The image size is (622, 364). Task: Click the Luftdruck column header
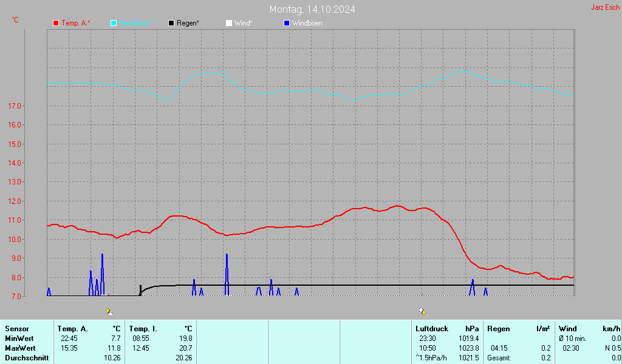pyautogui.click(x=432, y=329)
